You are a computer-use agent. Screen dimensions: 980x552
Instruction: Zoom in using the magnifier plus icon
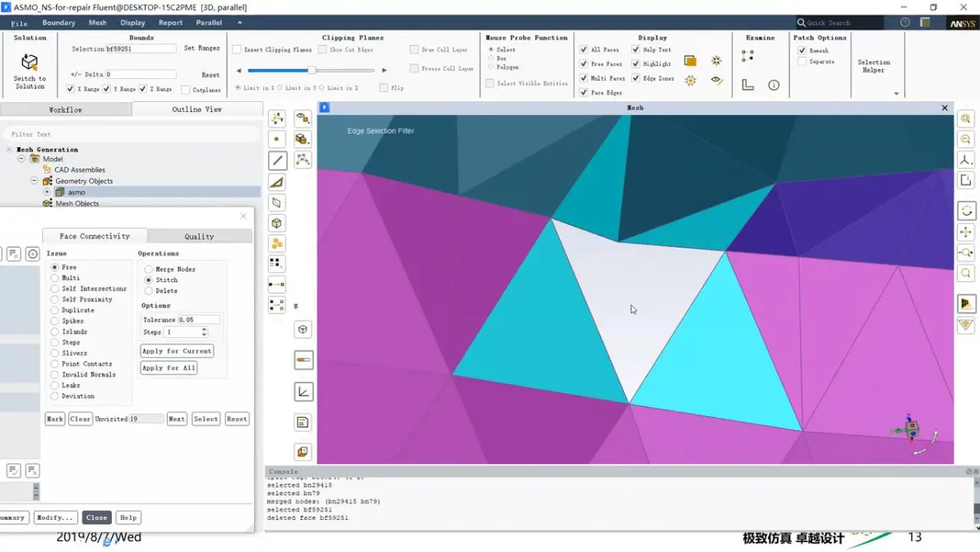(x=966, y=118)
